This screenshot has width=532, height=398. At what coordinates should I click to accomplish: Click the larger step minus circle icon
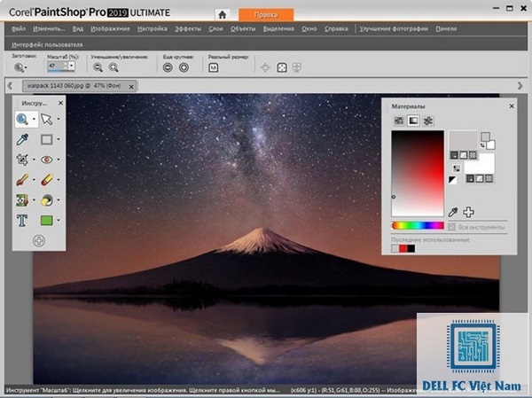click(x=168, y=67)
